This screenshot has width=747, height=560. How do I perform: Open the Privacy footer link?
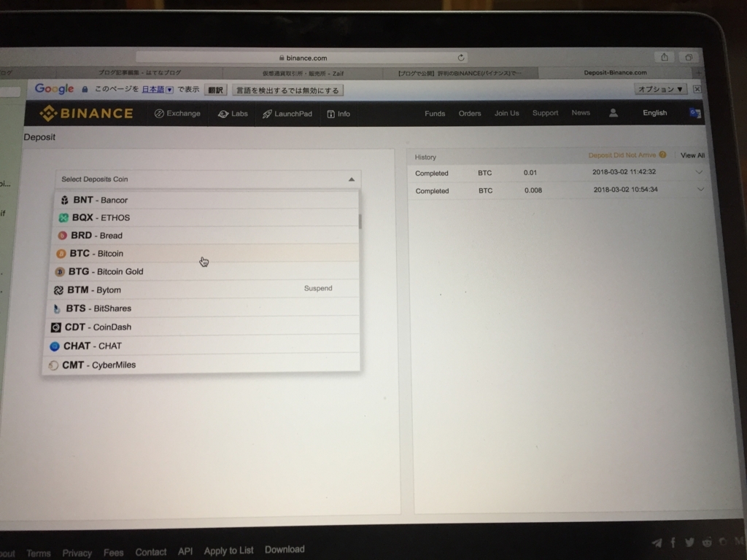(x=77, y=553)
